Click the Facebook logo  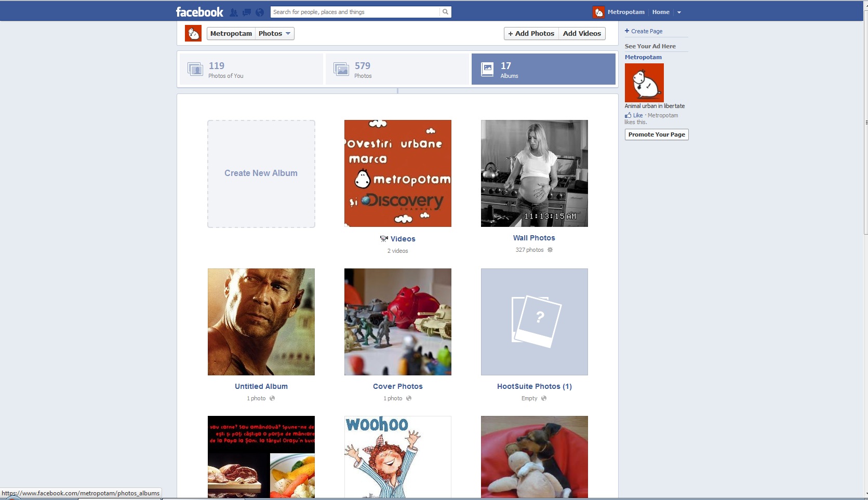(x=199, y=12)
